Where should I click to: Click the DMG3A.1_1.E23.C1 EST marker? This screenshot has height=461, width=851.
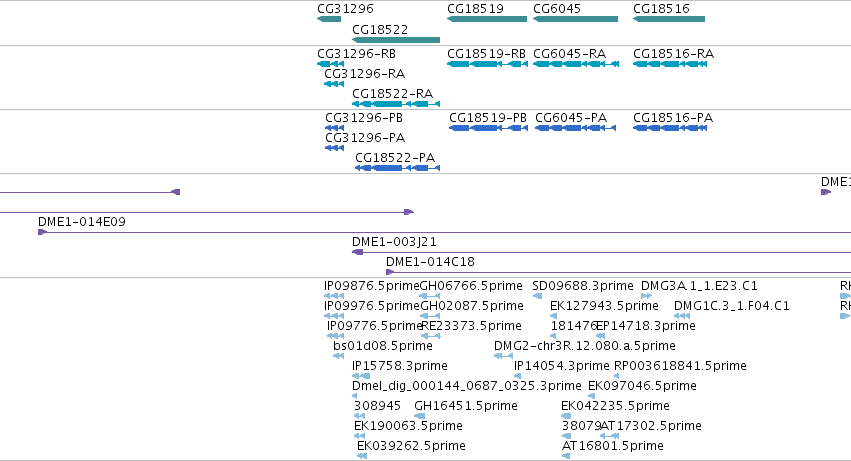coord(646,296)
